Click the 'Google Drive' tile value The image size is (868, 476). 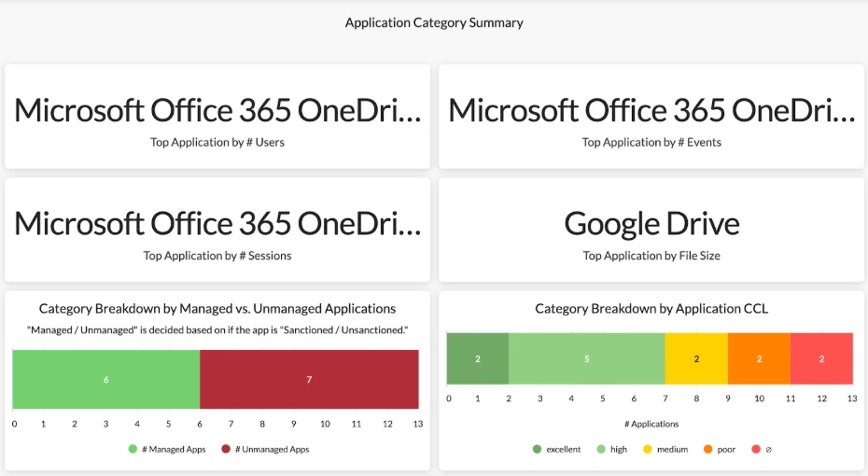coord(651,224)
